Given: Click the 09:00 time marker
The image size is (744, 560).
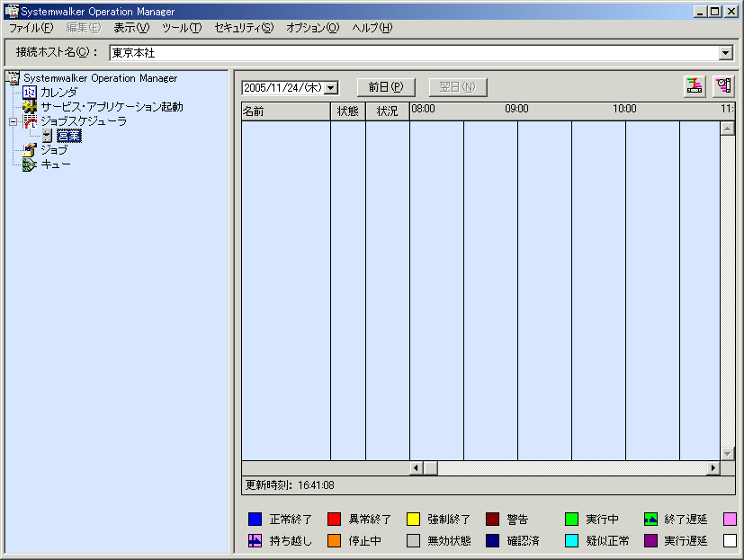Looking at the screenshot, I should click(x=516, y=109).
